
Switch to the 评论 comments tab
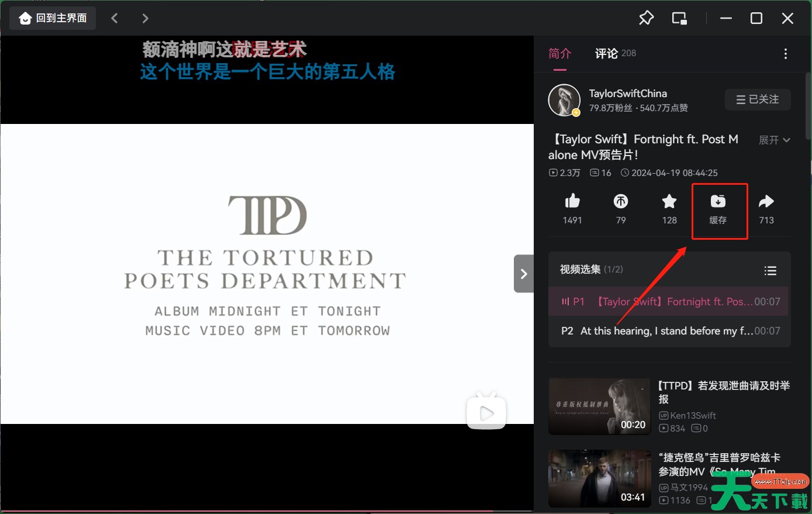click(x=615, y=54)
